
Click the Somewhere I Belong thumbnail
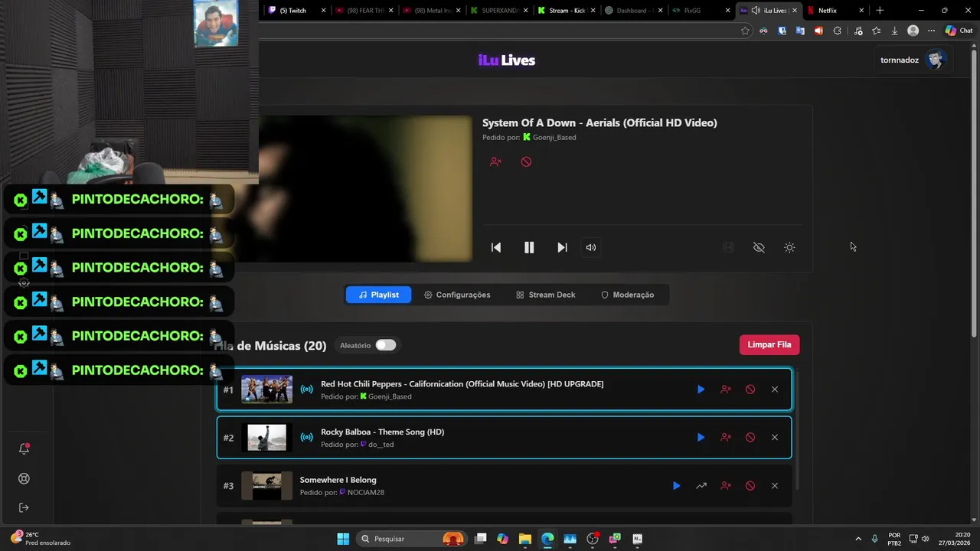266,486
